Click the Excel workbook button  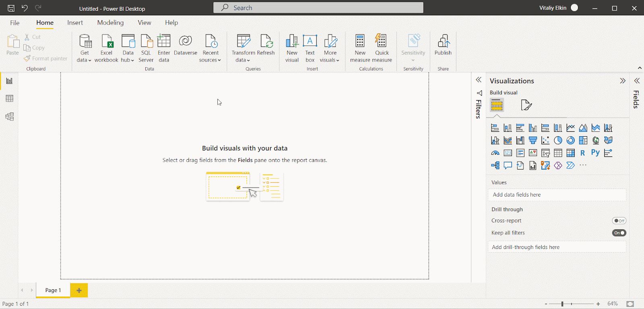[106, 48]
